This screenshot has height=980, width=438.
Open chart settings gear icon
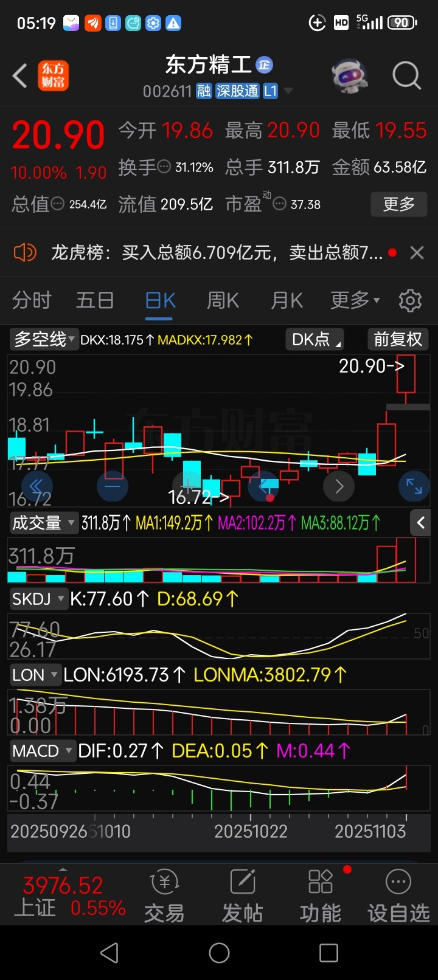[410, 300]
